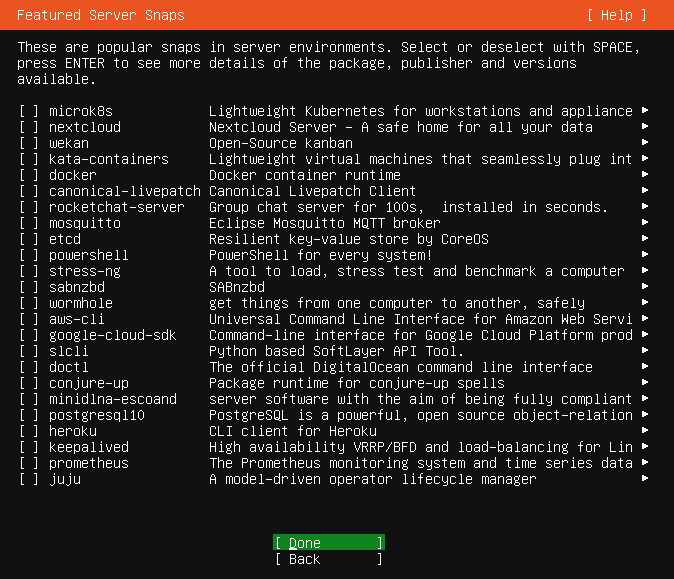
Task: Select 'A model-driven operator lifecycle manager' text
Action: (373, 479)
